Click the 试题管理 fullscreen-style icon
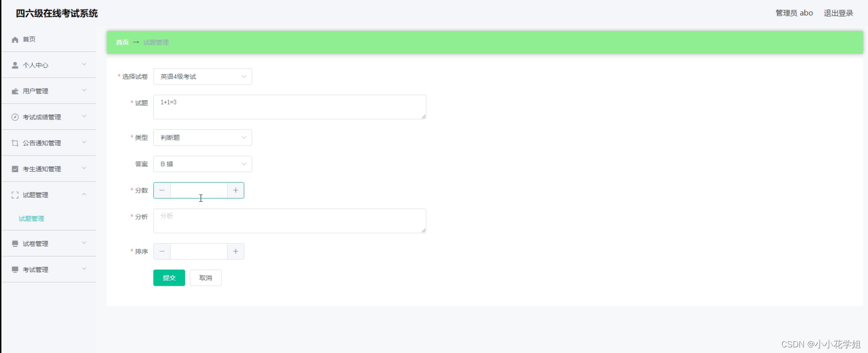Image resolution: width=868 pixels, height=353 pixels. click(x=14, y=195)
